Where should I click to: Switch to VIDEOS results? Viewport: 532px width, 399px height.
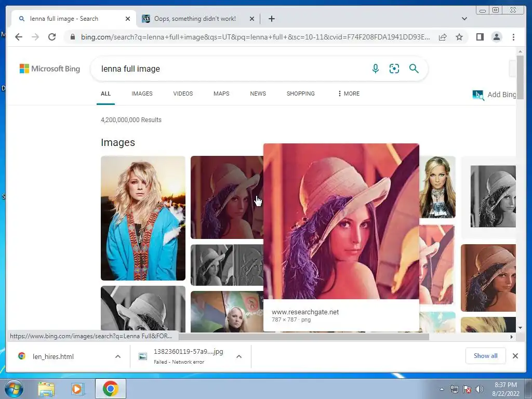183,94
